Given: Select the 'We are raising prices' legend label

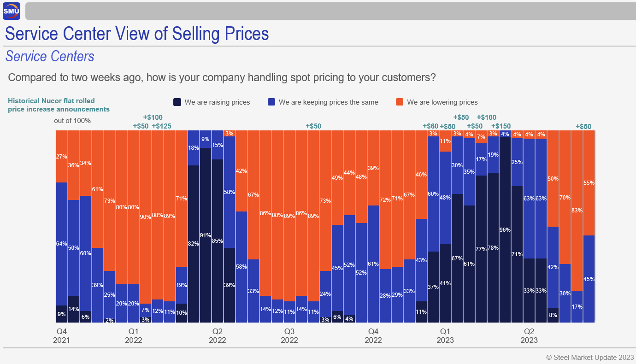Looking at the screenshot, I should coord(217,102).
